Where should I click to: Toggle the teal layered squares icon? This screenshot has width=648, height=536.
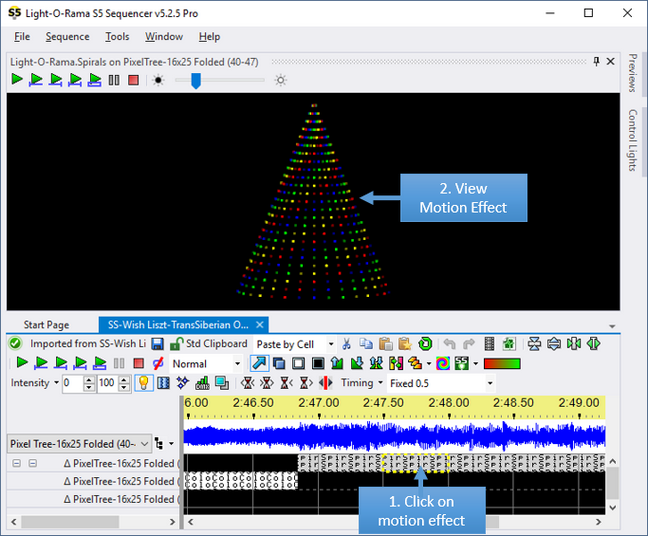222,383
